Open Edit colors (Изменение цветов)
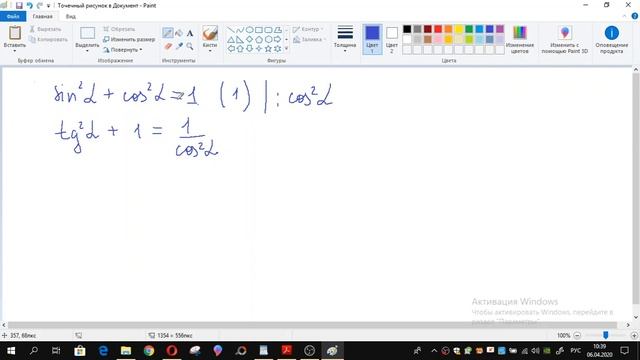 [520, 40]
